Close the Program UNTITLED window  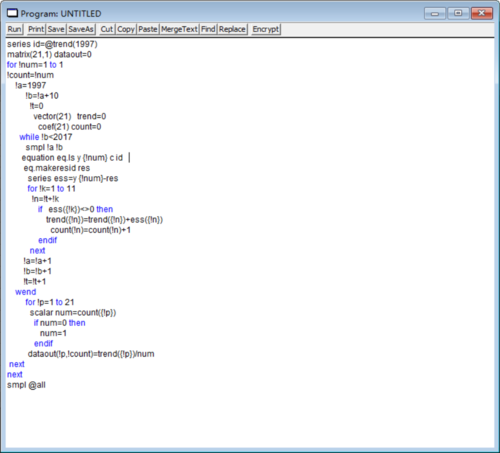pos(482,13)
